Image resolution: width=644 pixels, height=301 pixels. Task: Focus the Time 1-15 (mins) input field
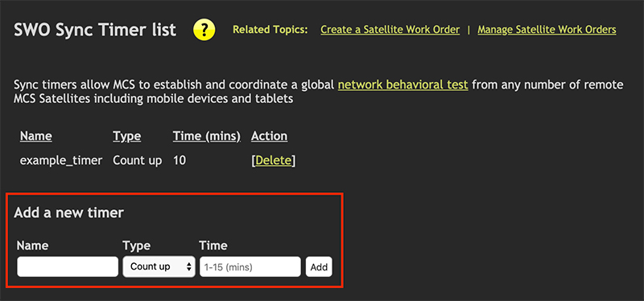click(250, 267)
